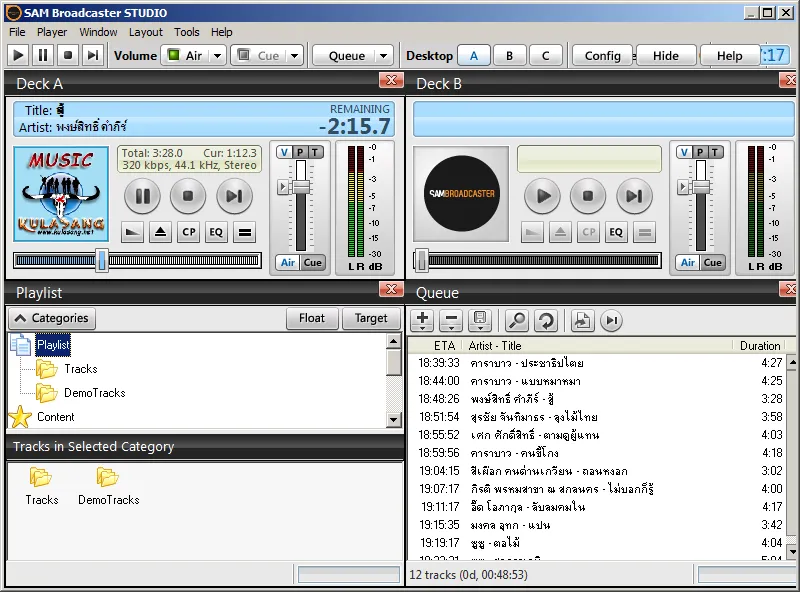Click the Next track button on Deck B
This screenshot has height=592, width=800.
click(x=634, y=196)
